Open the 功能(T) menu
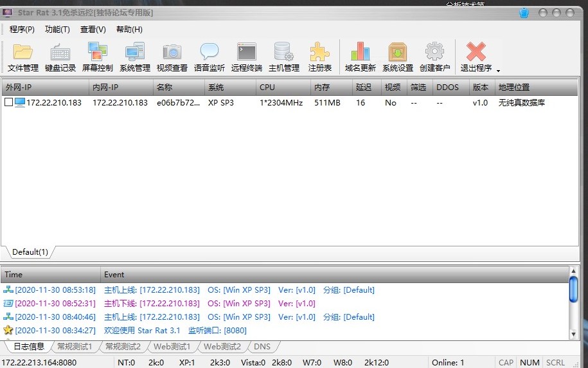Screen dimensions: 588x368 (x=57, y=30)
